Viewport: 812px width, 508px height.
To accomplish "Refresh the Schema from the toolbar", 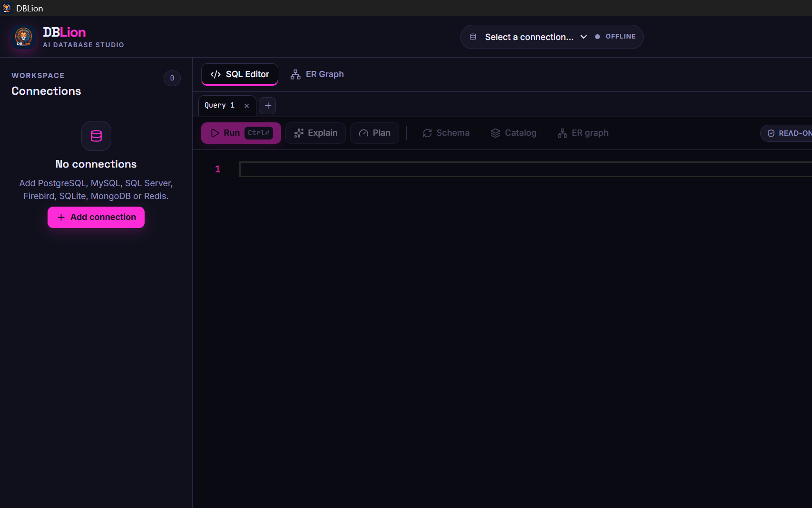I will pyautogui.click(x=446, y=133).
